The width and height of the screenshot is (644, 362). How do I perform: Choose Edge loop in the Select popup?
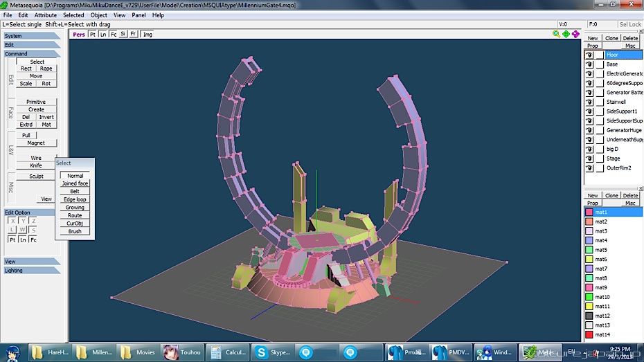[75, 199]
